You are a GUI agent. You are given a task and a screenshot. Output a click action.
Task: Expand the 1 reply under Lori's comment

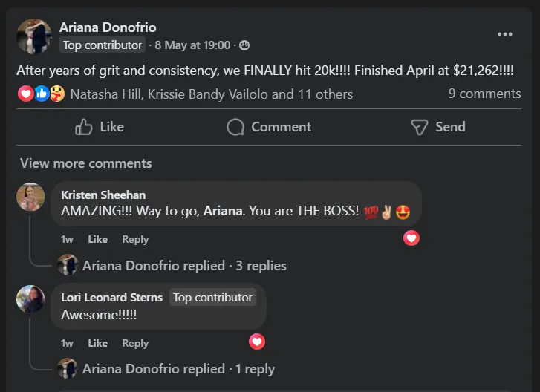(x=178, y=369)
